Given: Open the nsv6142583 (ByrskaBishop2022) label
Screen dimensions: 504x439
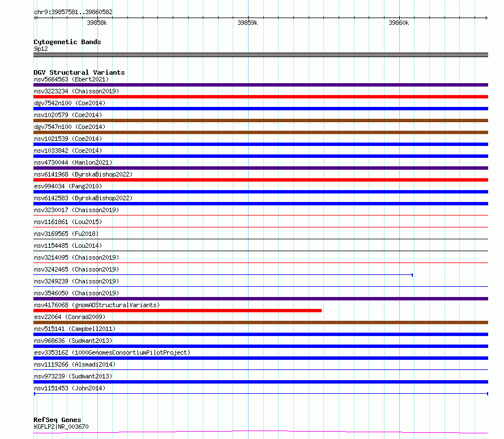Looking at the screenshot, I should 83,198.
